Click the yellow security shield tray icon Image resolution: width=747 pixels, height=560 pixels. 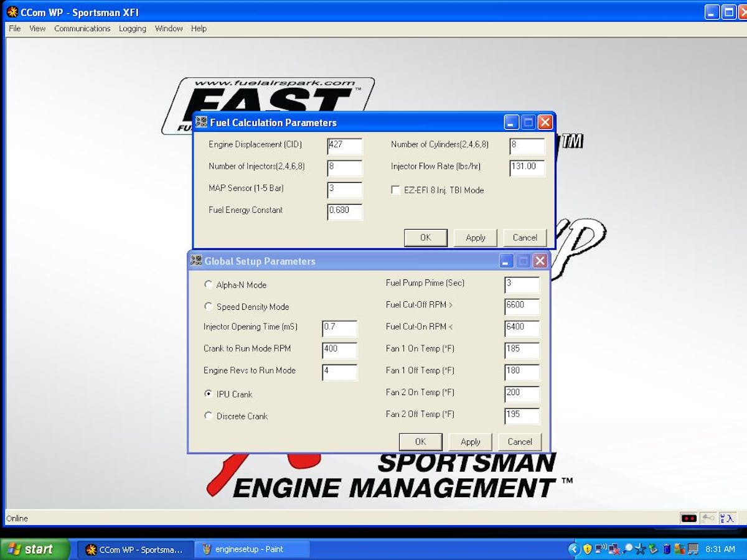pos(587,549)
